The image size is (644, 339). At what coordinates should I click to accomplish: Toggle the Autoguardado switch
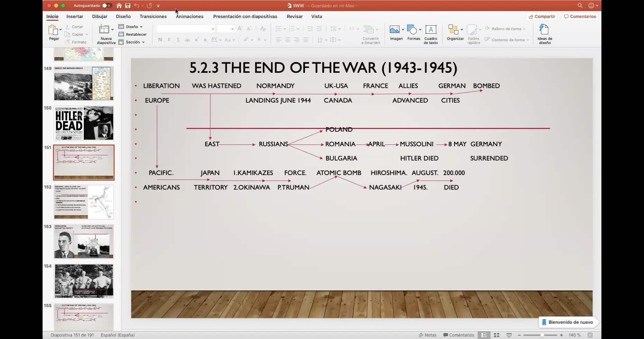[106, 6]
